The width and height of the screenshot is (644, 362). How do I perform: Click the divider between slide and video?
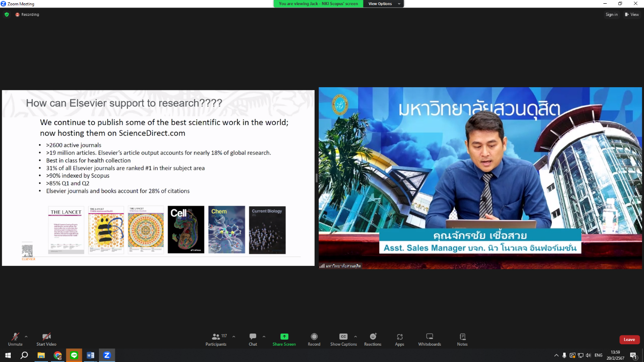[316, 178]
